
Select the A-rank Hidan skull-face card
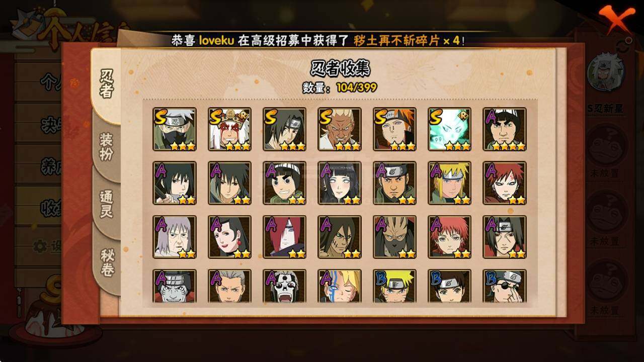(x=284, y=287)
